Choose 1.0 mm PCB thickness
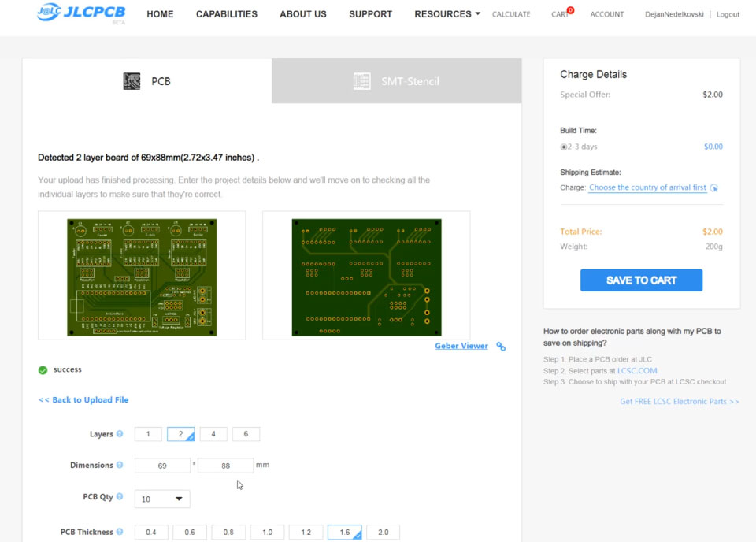The height and width of the screenshot is (542, 756). point(267,532)
